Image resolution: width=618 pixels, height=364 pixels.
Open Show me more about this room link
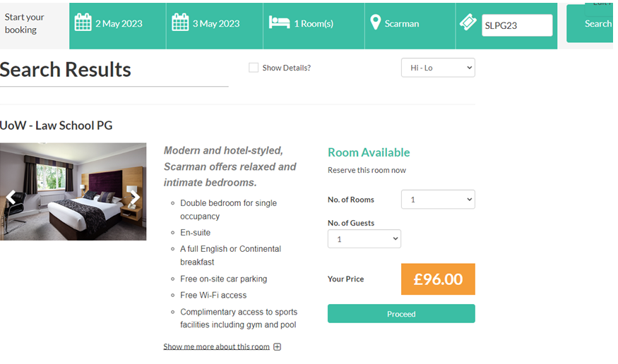click(x=216, y=347)
